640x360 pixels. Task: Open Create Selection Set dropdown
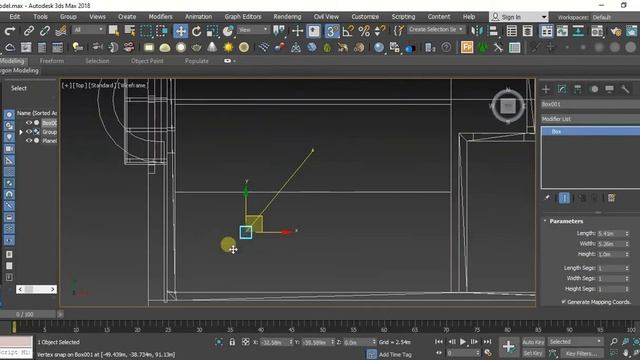pyautogui.click(x=436, y=30)
